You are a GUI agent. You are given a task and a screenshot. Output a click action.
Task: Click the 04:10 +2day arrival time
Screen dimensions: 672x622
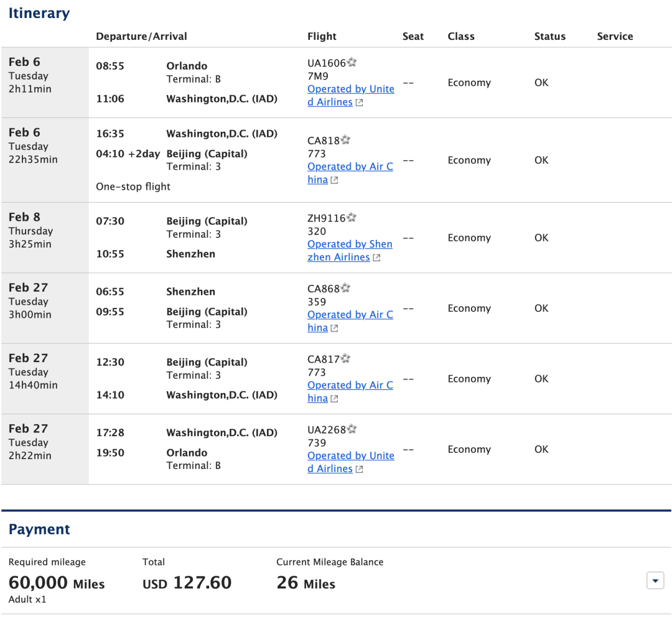(128, 154)
